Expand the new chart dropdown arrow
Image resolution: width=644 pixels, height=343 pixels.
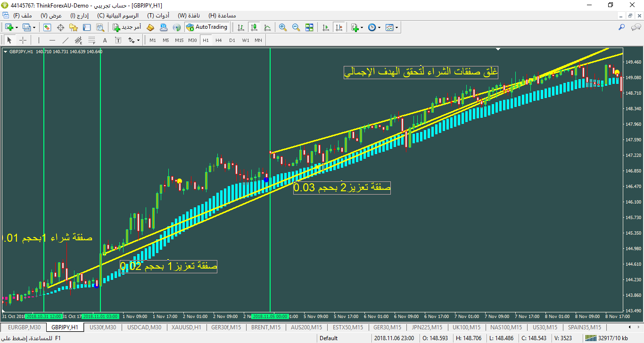coord(17,28)
